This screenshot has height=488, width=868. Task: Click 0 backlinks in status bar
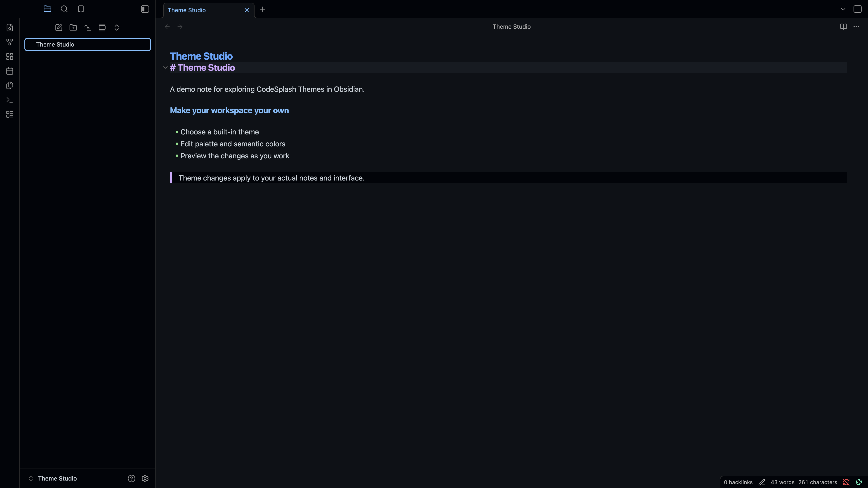pyautogui.click(x=738, y=482)
